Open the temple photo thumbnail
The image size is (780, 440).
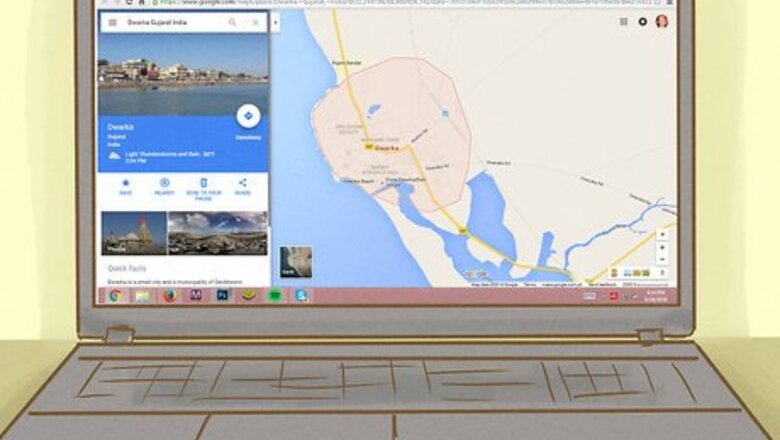tap(134, 233)
